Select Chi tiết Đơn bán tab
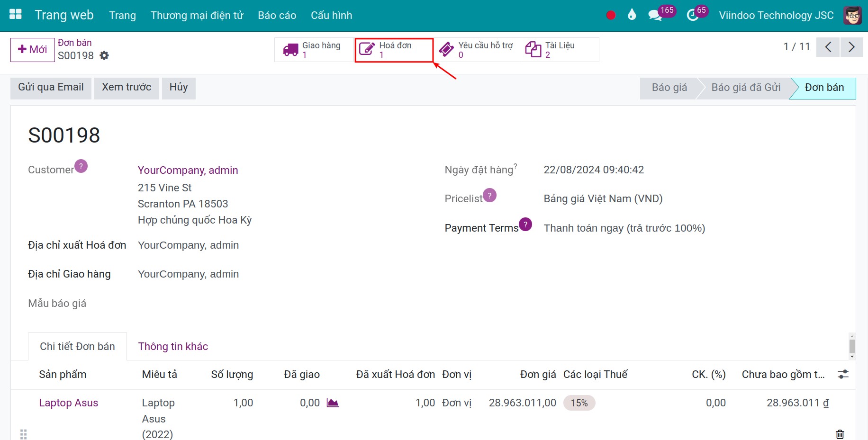 [77, 346]
